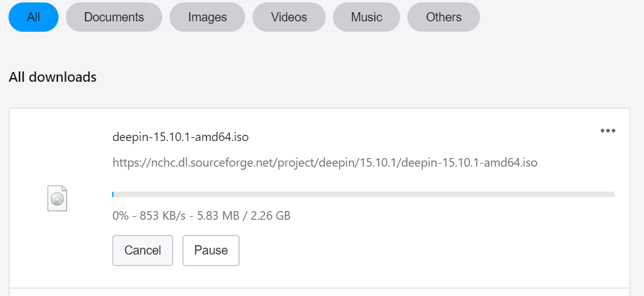Image resolution: width=644 pixels, height=296 pixels.
Task: Click the sourceforge download URL
Action: (x=325, y=162)
